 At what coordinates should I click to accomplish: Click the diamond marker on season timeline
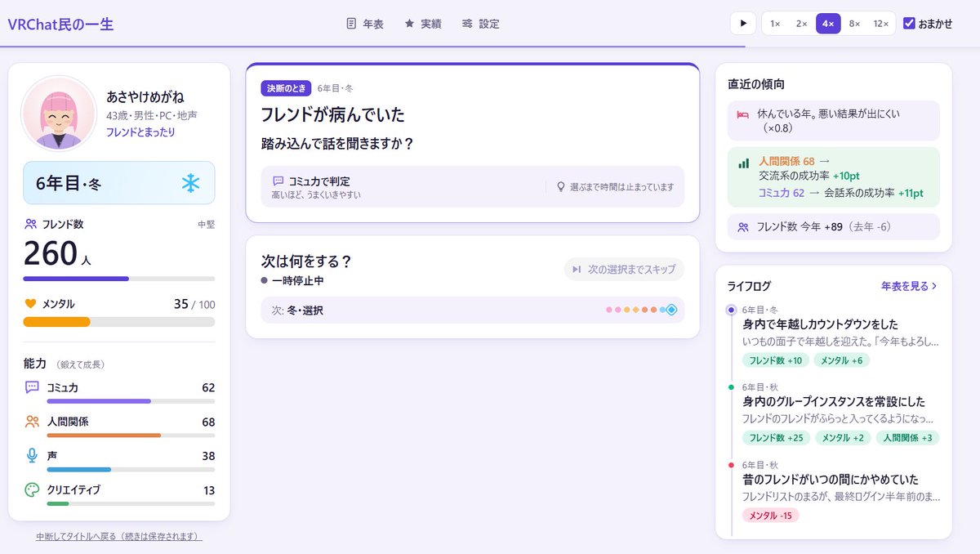[x=671, y=310]
